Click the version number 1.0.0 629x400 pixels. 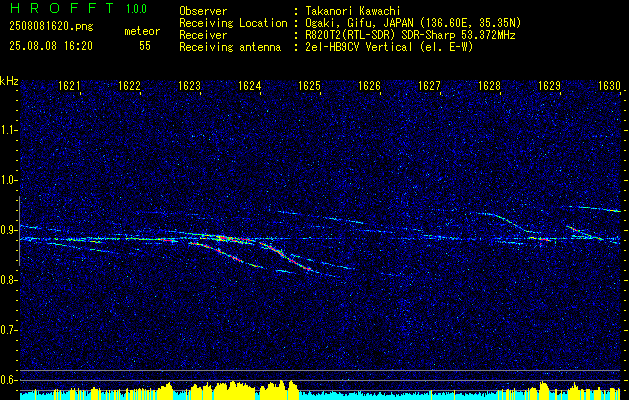point(136,9)
